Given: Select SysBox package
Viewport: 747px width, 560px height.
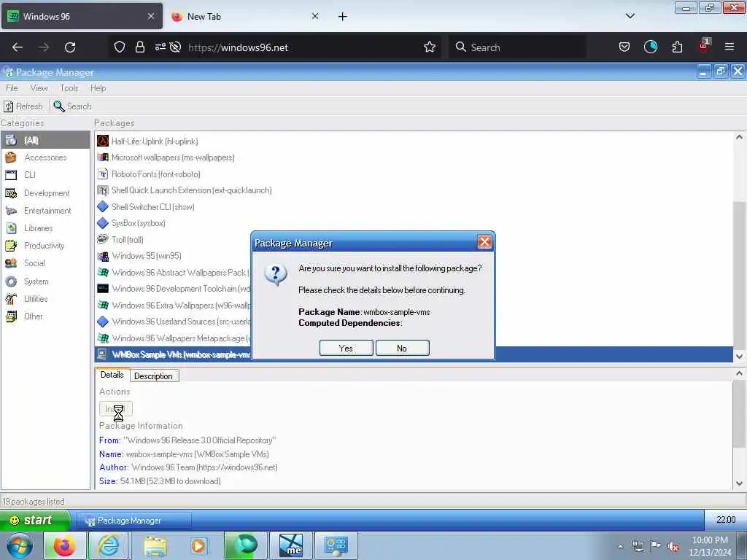Looking at the screenshot, I should point(414,223).
